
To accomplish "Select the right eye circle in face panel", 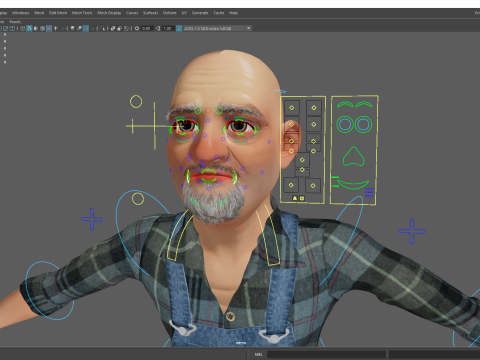I will point(363,124).
